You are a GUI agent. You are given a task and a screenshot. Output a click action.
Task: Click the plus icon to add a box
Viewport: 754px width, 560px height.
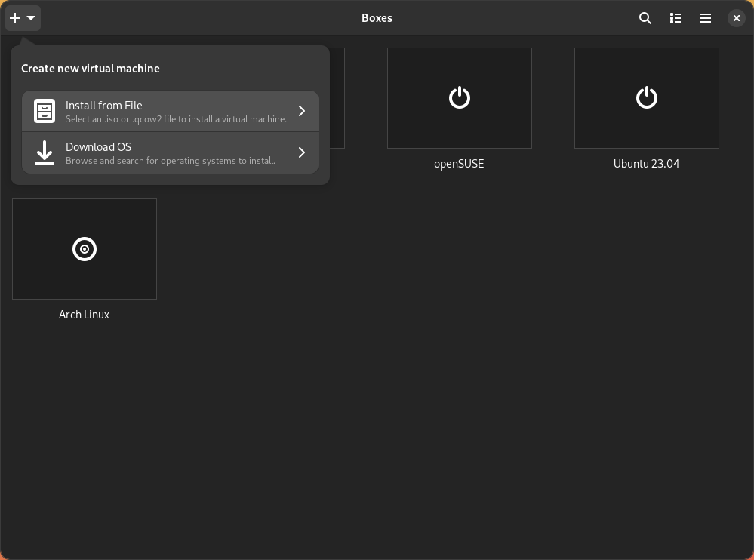[15, 18]
